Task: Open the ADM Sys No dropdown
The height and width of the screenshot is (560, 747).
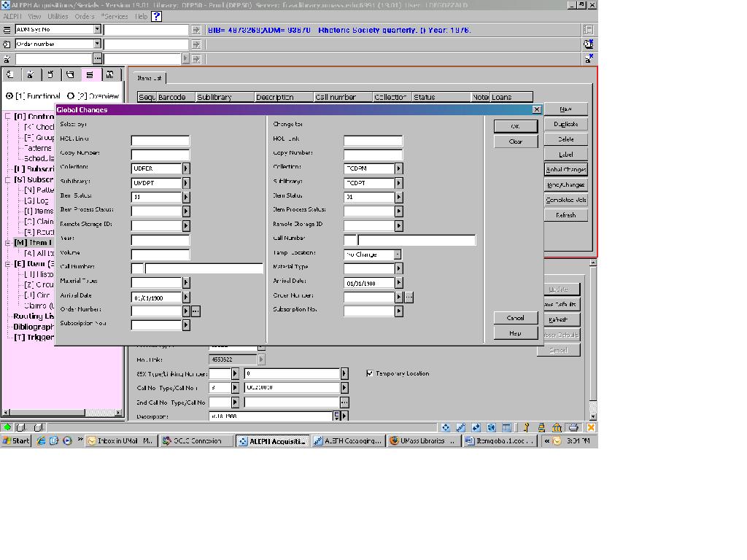Action: (x=96, y=30)
